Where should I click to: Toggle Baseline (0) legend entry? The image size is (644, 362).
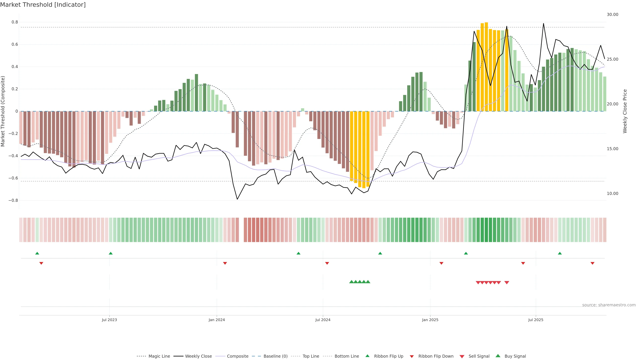click(x=275, y=356)
